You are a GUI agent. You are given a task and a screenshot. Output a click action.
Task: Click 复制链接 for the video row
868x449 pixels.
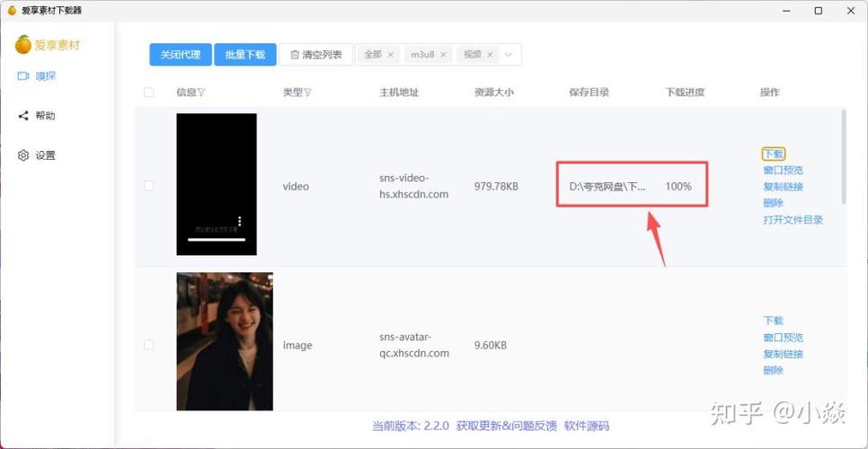point(783,187)
